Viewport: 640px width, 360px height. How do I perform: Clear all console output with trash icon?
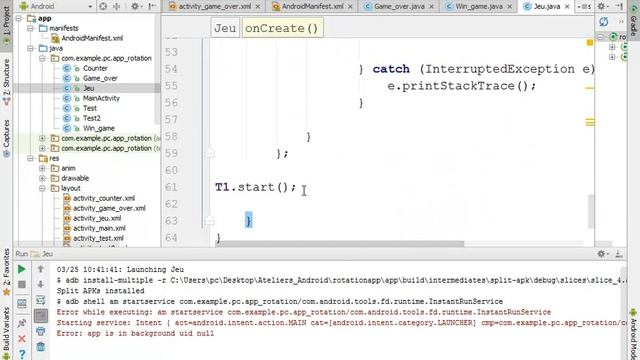(x=40, y=347)
